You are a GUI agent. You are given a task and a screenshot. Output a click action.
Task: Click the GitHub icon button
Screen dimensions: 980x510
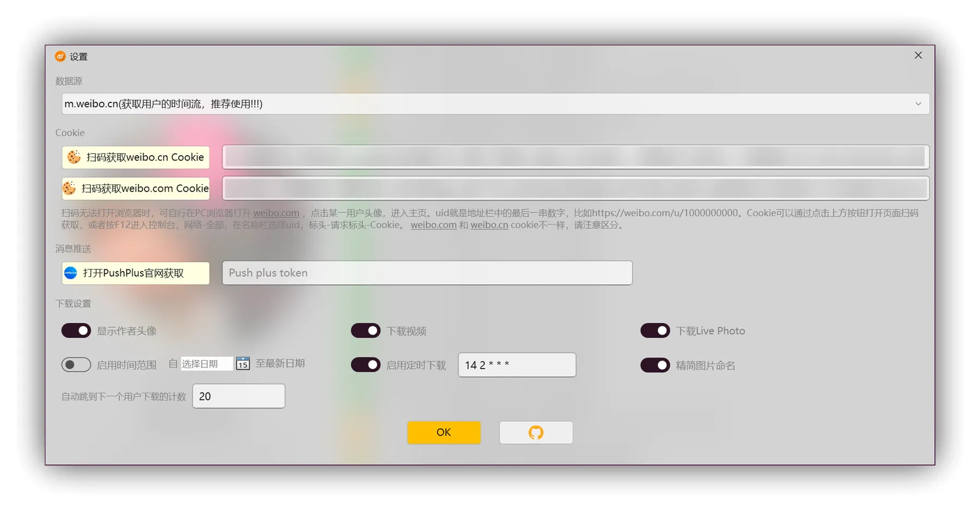pos(536,433)
